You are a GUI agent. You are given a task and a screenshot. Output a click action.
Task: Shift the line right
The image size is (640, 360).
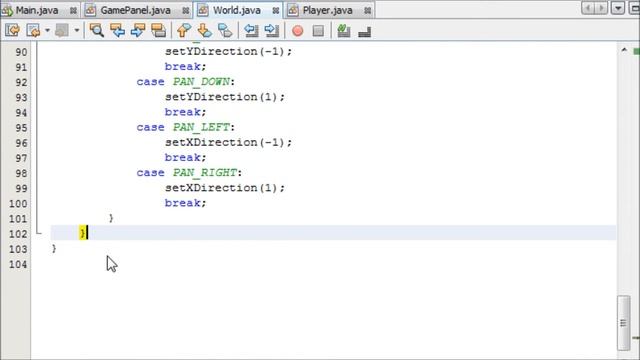click(271, 30)
